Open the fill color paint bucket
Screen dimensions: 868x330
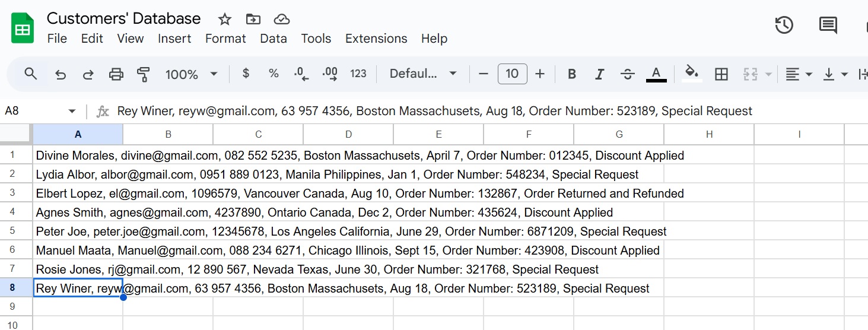[x=691, y=73]
